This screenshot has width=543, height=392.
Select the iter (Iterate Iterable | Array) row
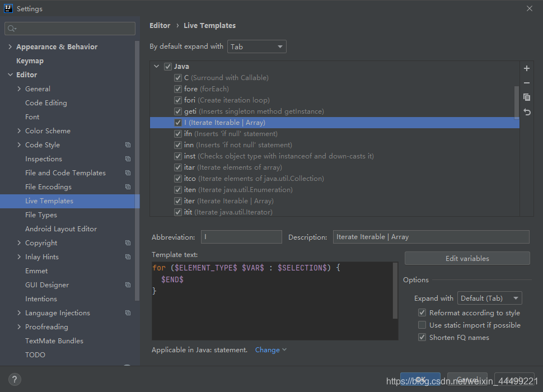coord(335,201)
